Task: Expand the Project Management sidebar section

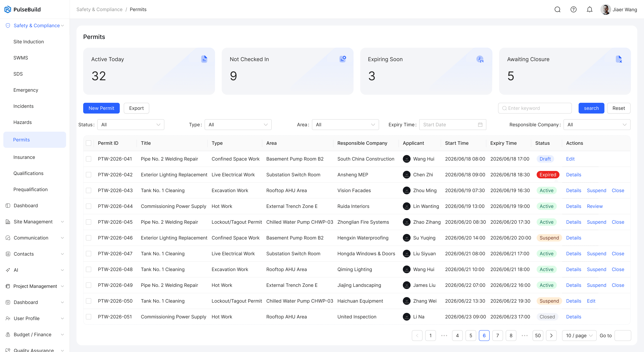Action: pos(35,286)
